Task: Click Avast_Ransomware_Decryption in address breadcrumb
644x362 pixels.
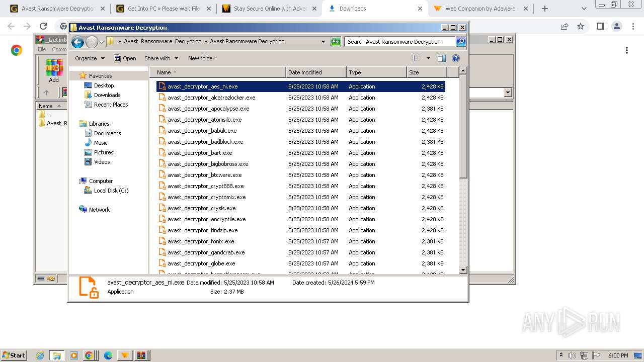Action: coord(163,42)
